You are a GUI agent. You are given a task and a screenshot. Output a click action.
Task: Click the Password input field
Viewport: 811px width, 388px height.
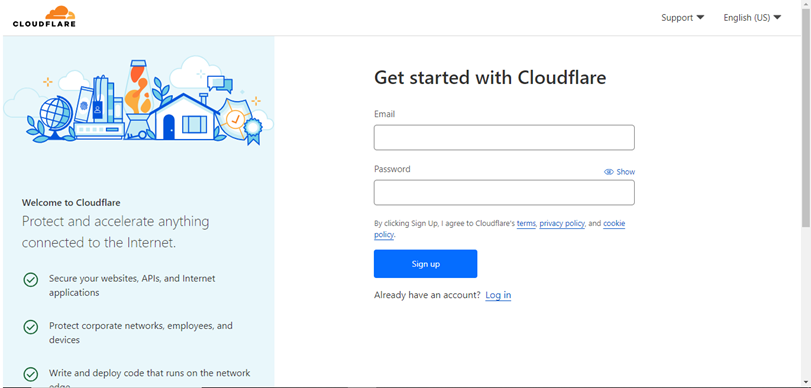504,192
